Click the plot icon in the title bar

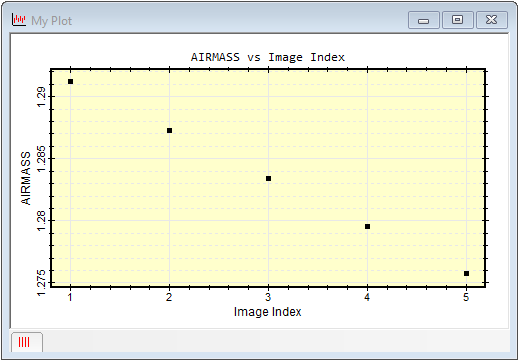coord(19,20)
